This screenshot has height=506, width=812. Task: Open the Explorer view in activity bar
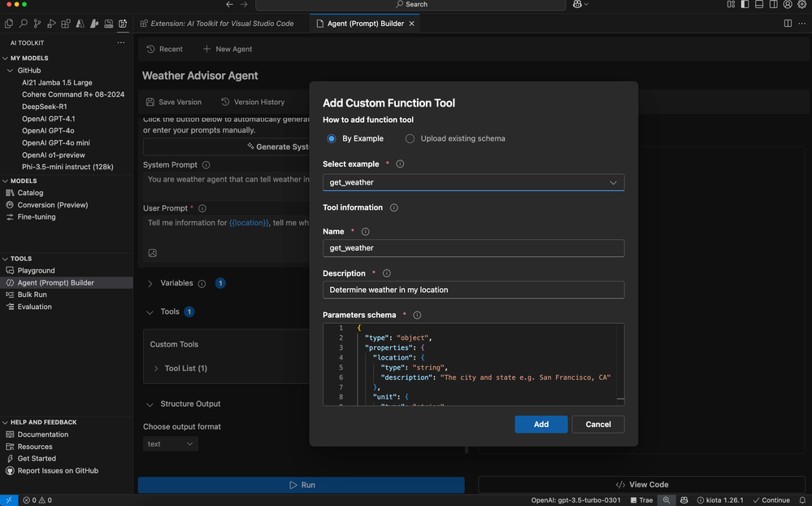tap(9, 24)
